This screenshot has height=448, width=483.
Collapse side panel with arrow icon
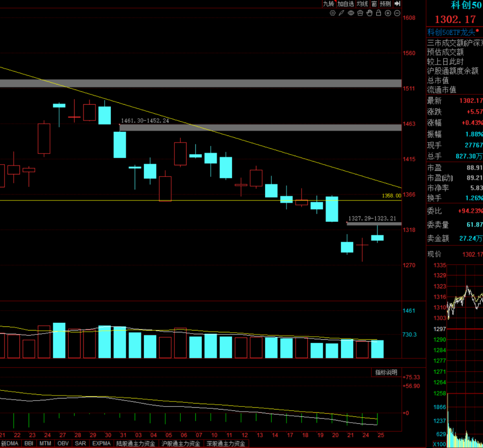click(x=397, y=4)
